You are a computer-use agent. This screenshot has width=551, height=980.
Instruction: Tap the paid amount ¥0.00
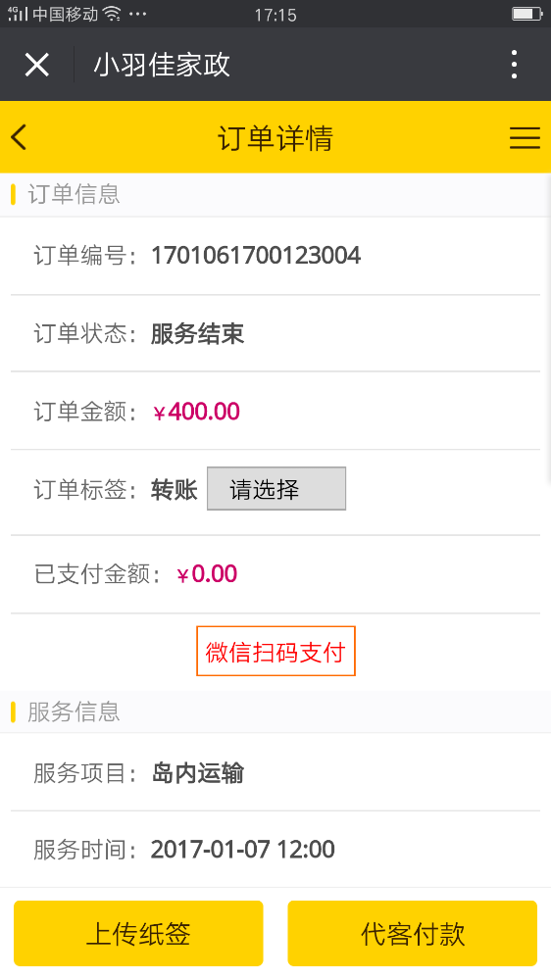point(207,573)
